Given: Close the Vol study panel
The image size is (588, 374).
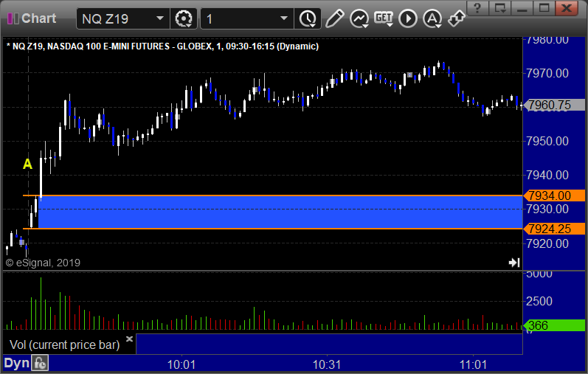Looking at the screenshot, I should pos(129,339).
